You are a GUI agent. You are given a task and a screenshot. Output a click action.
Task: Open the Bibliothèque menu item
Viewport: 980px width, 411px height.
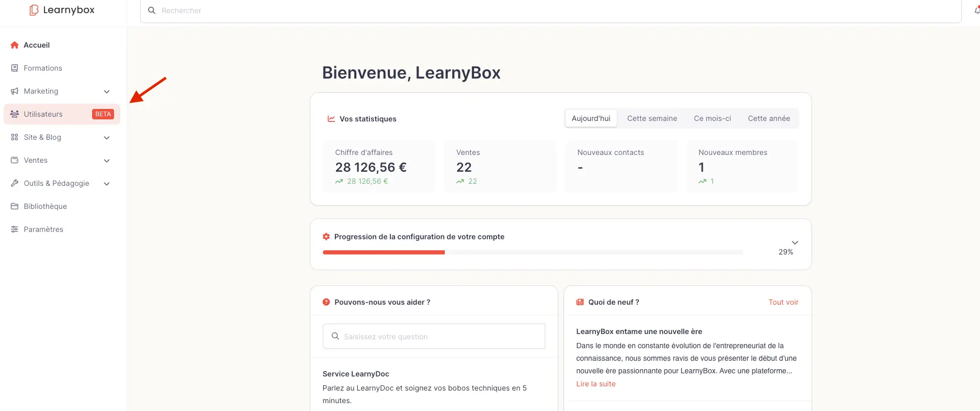tap(62, 206)
